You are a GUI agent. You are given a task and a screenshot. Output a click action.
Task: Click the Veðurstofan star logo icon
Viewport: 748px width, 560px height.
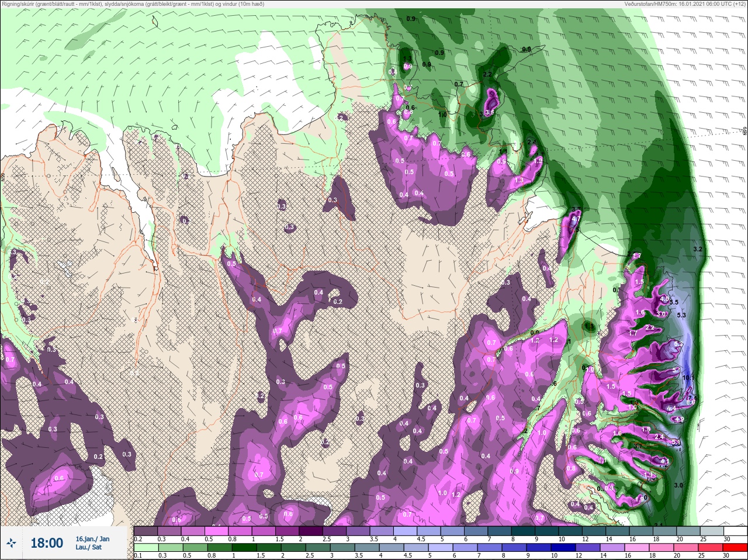[x=12, y=543]
